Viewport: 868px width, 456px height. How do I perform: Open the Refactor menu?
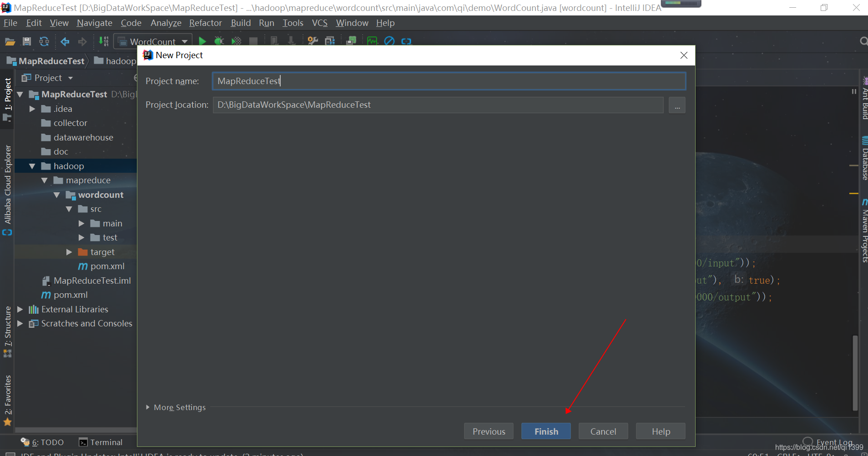tap(206, 23)
